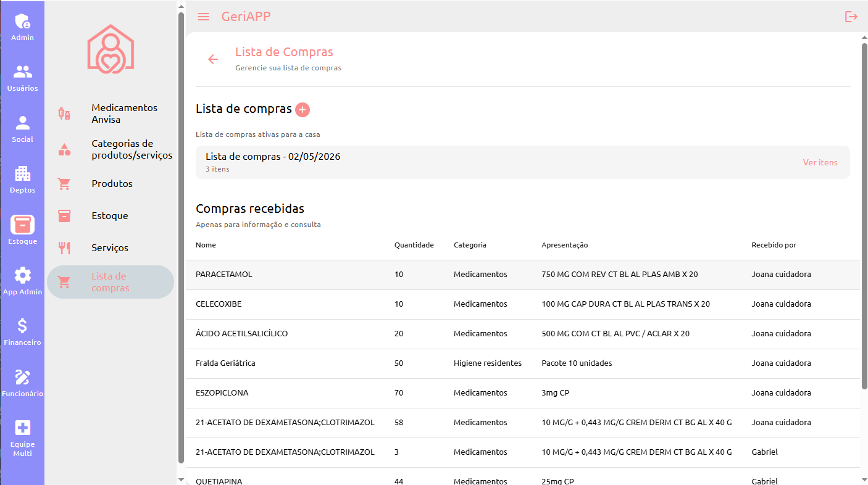This screenshot has width=868, height=485.
Task: Select the Estoque box icon in the purple rail
Action: tap(22, 225)
